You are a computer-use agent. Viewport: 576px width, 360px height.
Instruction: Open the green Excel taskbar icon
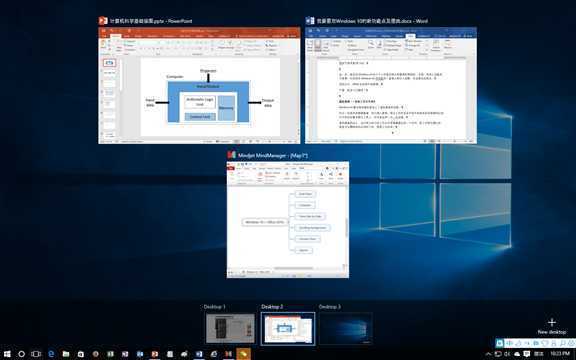click(x=110, y=354)
